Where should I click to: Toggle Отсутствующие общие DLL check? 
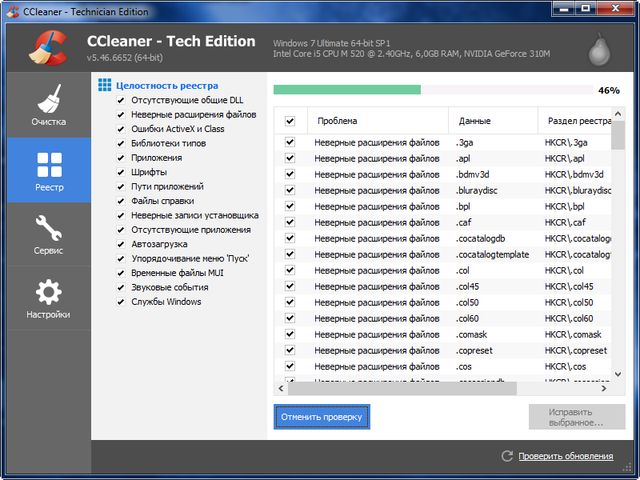tap(121, 101)
